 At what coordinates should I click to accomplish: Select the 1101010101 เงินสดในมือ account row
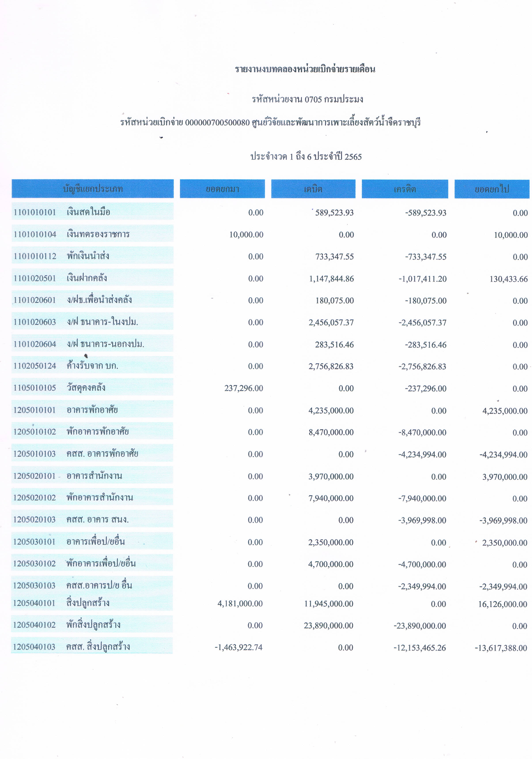point(93,212)
